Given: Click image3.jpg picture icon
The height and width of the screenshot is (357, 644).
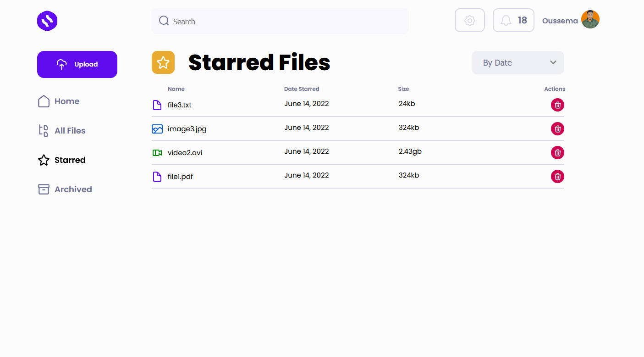Looking at the screenshot, I should point(157,129).
